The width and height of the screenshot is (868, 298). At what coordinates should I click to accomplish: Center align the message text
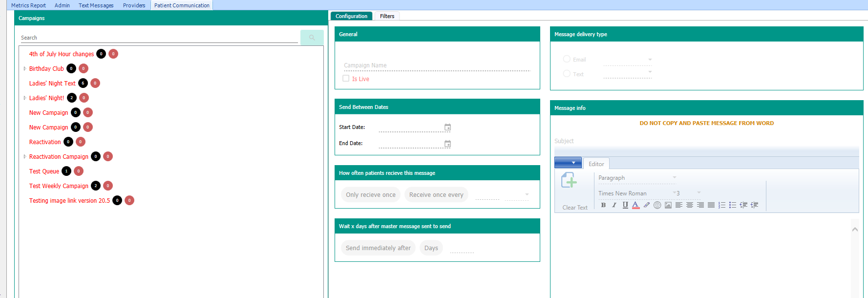[690, 205]
